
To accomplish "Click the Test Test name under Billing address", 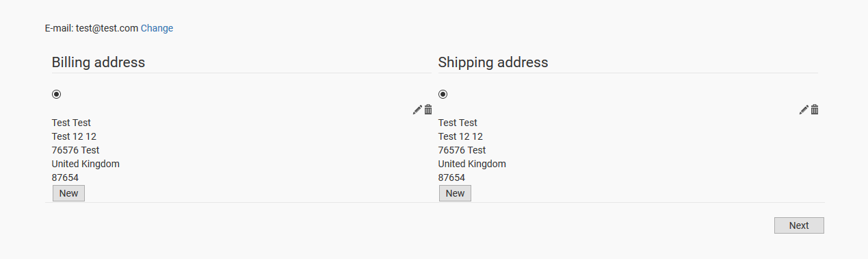I will point(71,123).
